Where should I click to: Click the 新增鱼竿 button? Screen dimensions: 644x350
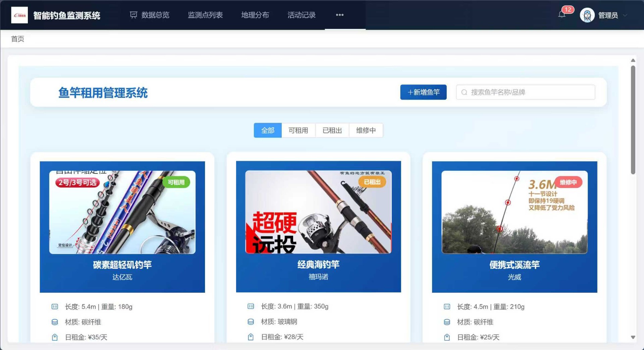(x=423, y=92)
